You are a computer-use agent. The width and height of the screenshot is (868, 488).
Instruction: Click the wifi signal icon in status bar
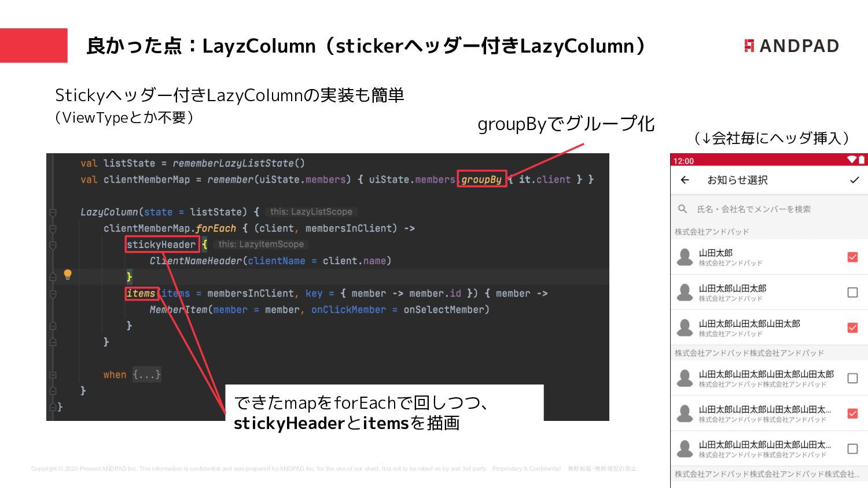coord(852,160)
